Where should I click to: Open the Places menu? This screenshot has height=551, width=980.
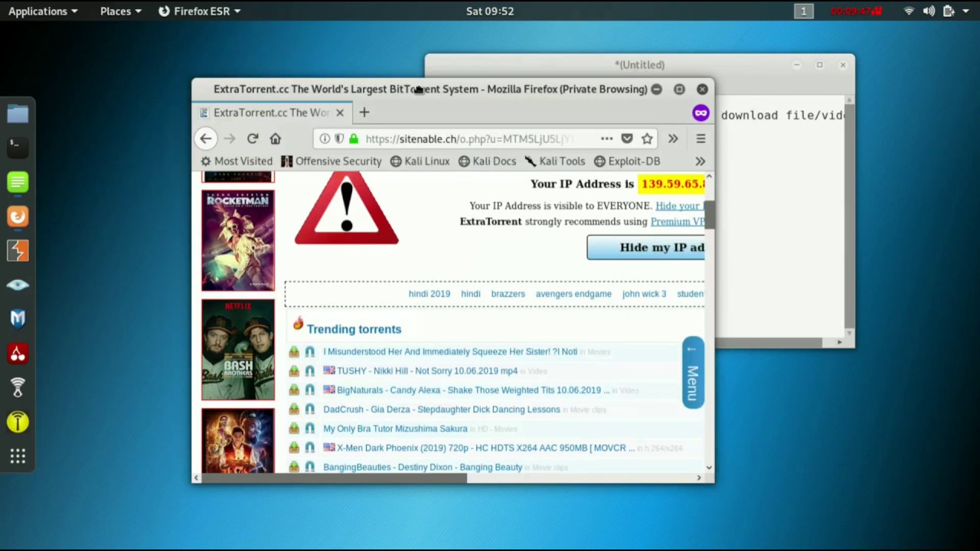[120, 11]
